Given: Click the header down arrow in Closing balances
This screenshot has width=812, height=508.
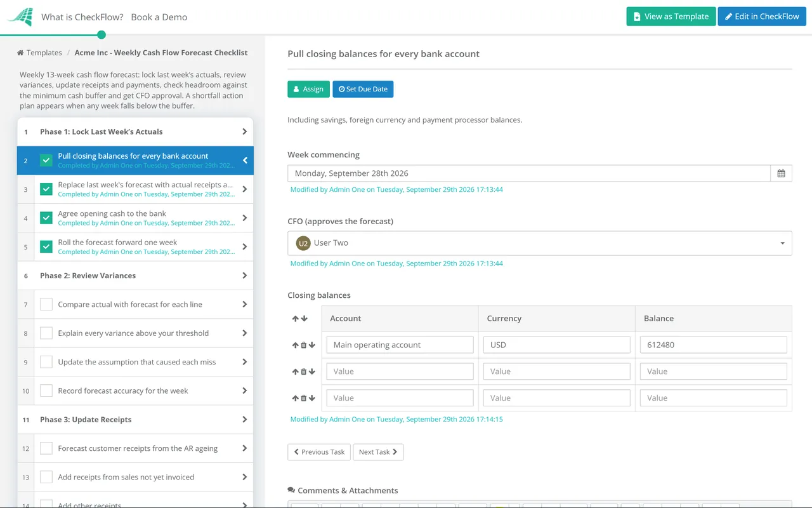Looking at the screenshot, I should pyautogui.click(x=304, y=319).
